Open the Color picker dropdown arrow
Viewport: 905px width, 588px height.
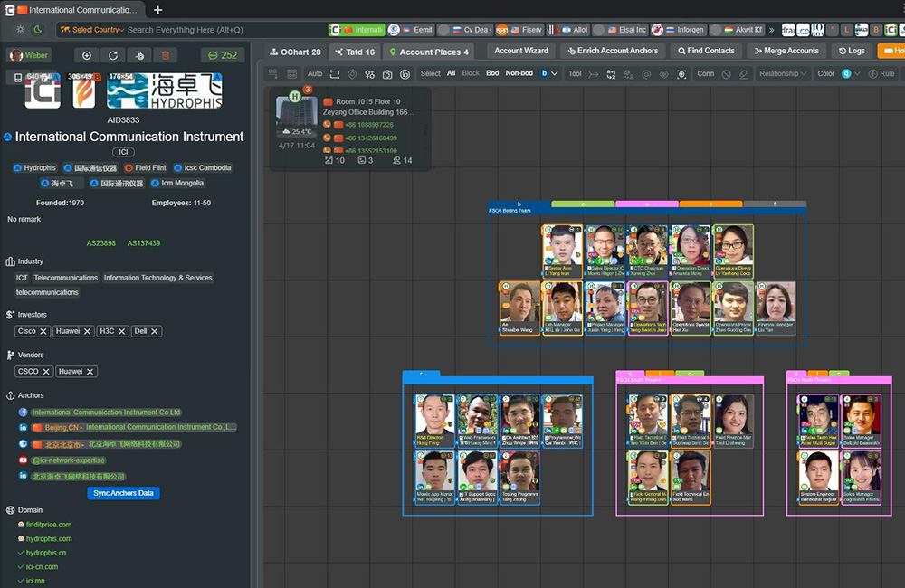858,74
